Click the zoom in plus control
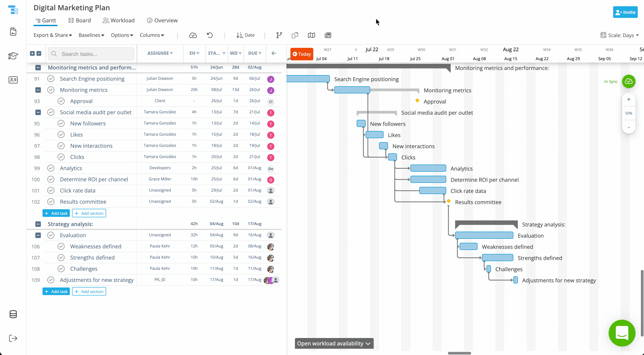 629,99
